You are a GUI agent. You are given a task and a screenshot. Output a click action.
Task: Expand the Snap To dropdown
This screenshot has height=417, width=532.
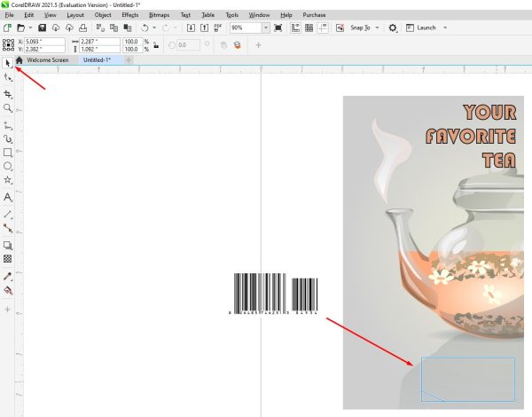pyautogui.click(x=377, y=28)
